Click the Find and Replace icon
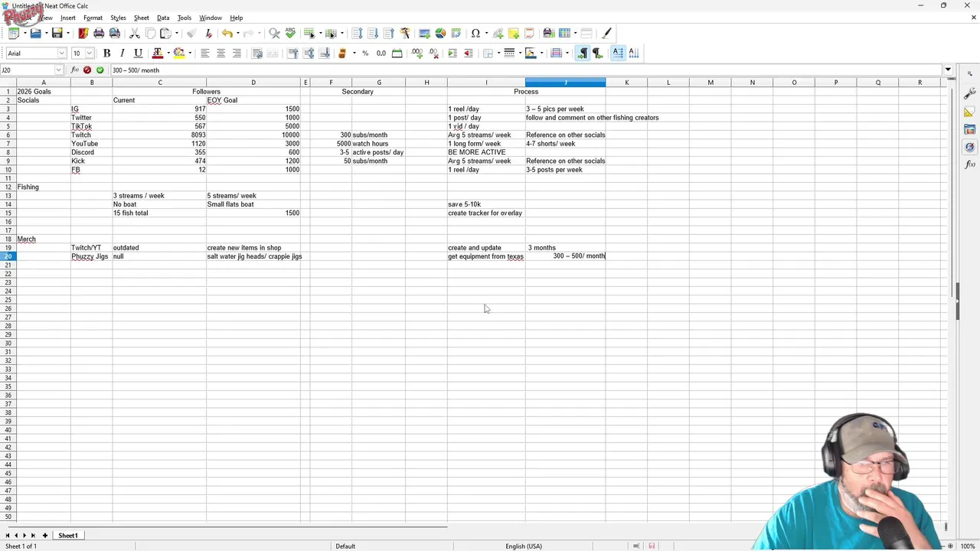 tap(275, 33)
